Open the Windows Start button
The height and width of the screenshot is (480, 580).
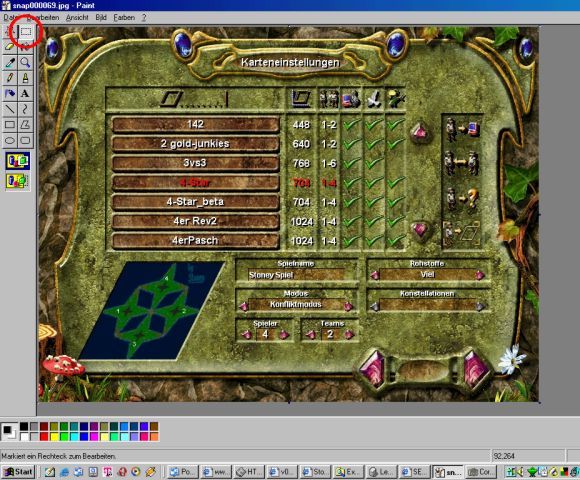[x=18, y=472]
